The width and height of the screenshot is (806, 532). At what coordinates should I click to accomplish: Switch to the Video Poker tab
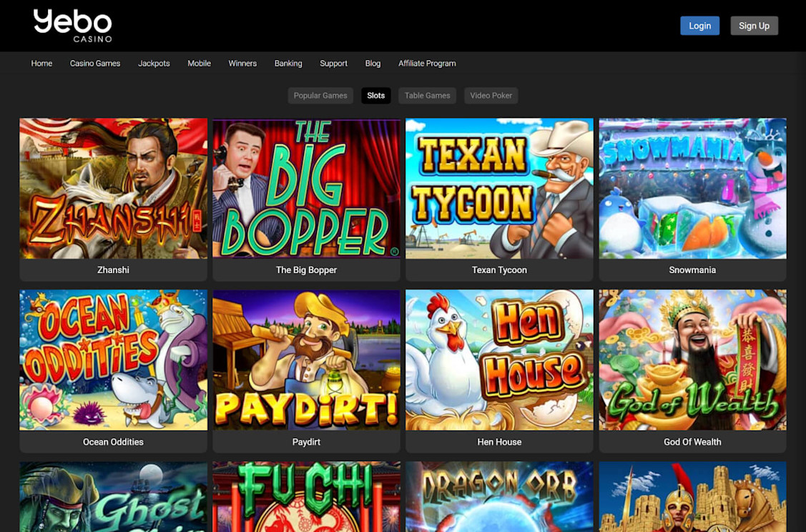tap(491, 96)
